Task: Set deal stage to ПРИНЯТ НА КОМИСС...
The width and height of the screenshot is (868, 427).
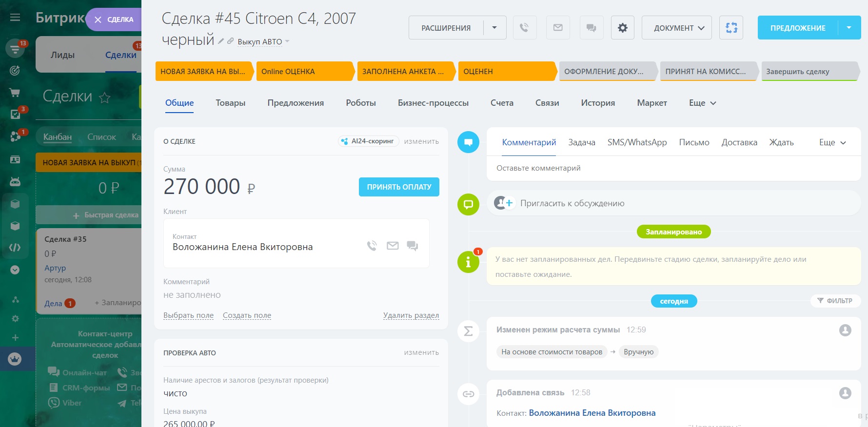Action: click(709, 71)
